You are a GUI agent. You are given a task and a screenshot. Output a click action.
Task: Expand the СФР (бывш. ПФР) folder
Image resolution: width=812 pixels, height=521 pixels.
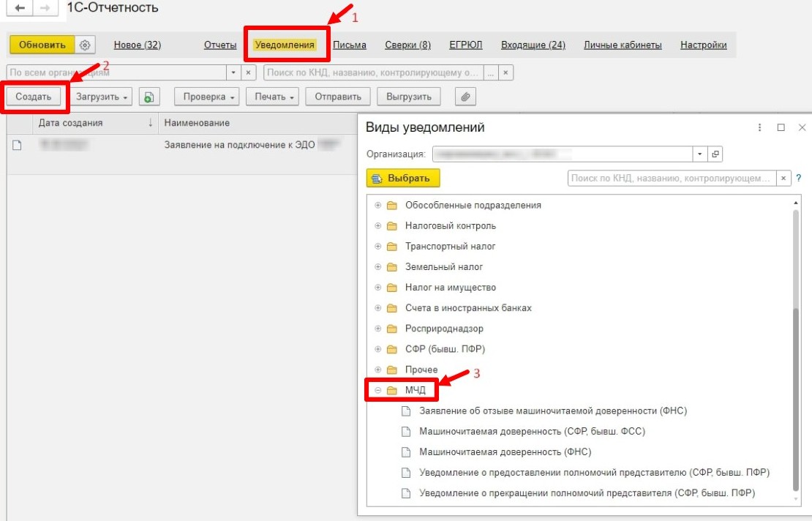(378, 349)
